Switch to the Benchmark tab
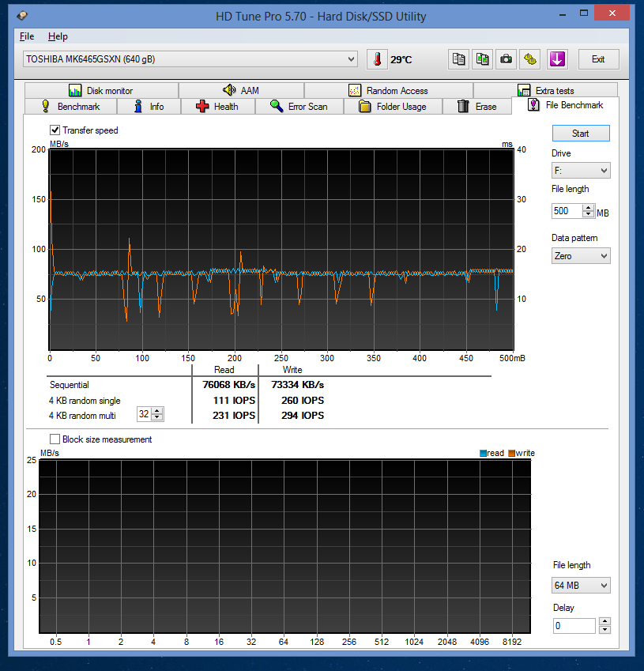The width and height of the screenshot is (644, 671). tap(70, 106)
